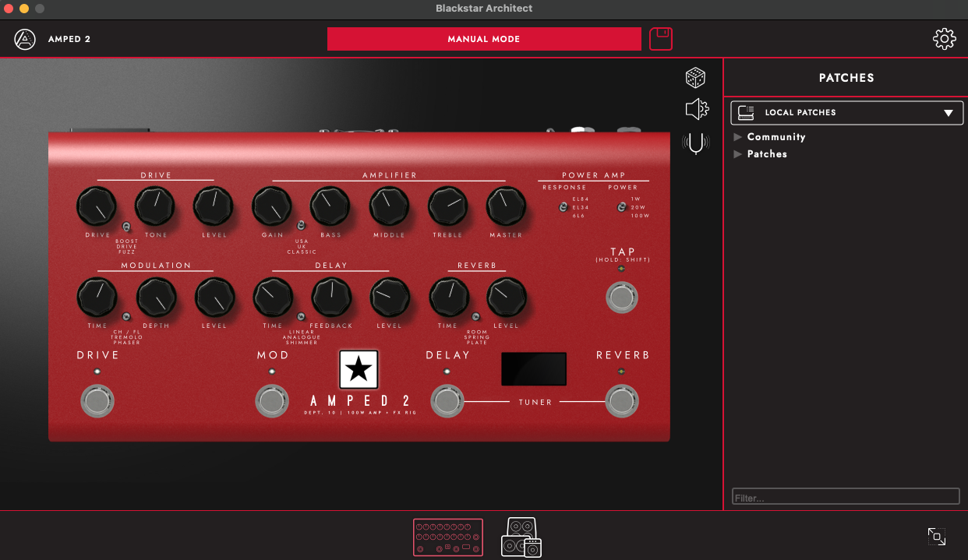Flip the Room/Spring/Plate reverb switch
This screenshot has height=560, width=968.
pyautogui.click(x=475, y=316)
